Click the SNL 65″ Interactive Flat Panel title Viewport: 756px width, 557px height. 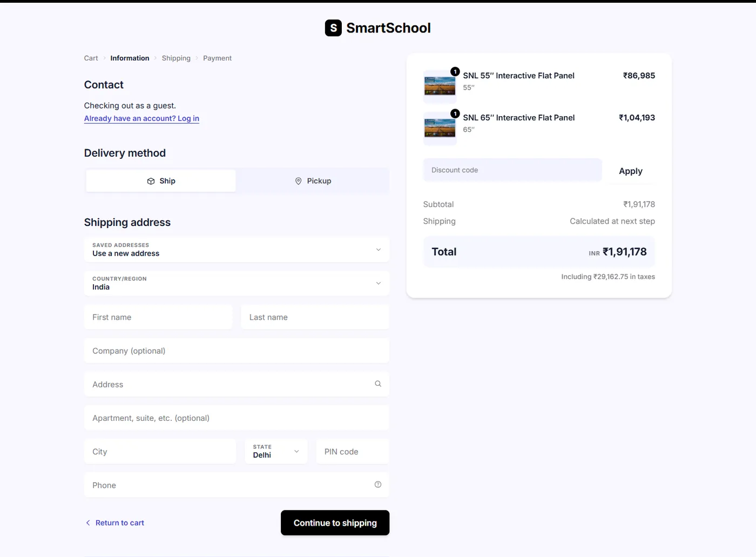point(518,118)
